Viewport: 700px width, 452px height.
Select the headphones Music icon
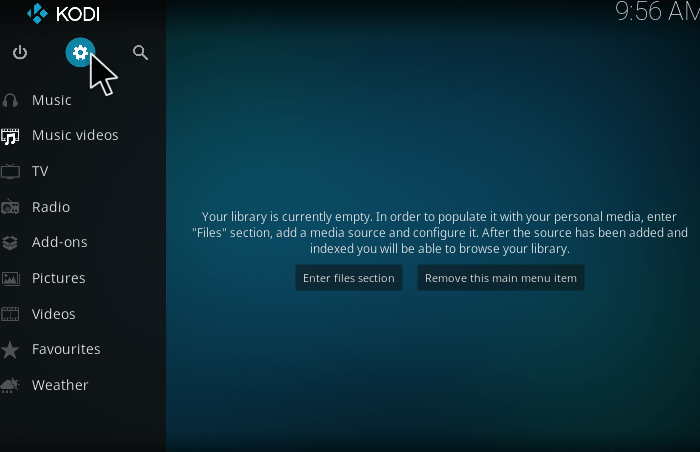point(10,100)
